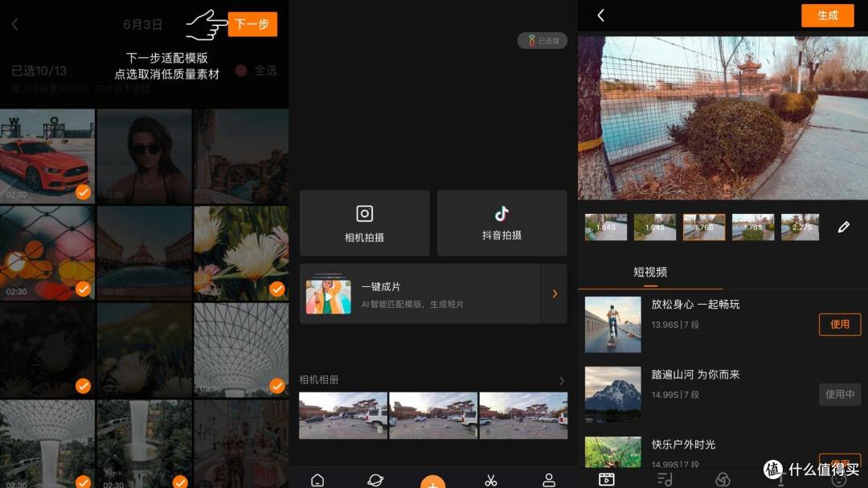Select the 1.64S clip thumbnail
Viewport: 868px width, 488px height.
[655, 227]
